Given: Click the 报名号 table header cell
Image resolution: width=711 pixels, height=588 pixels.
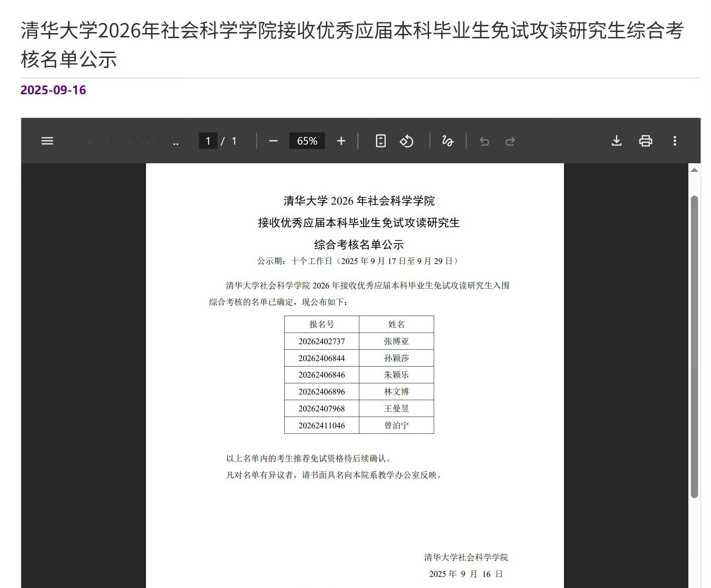Looking at the screenshot, I should [x=322, y=324].
